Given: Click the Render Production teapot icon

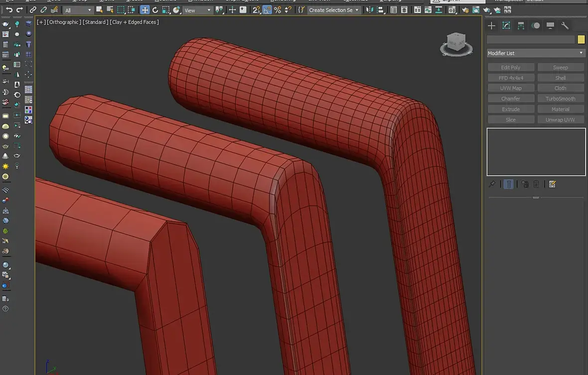Looking at the screenshot, I should point(486,10).
